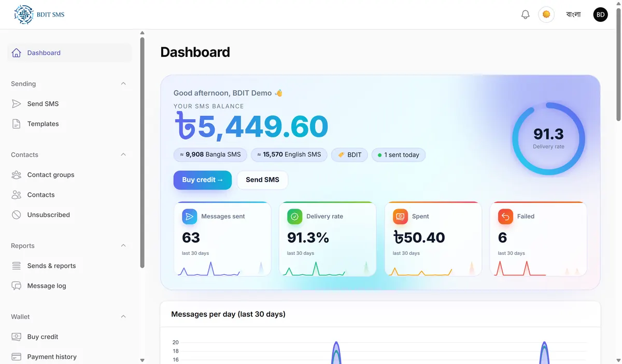Click the Buy credit → button
622x364 pixels.
tap(203, 180)
